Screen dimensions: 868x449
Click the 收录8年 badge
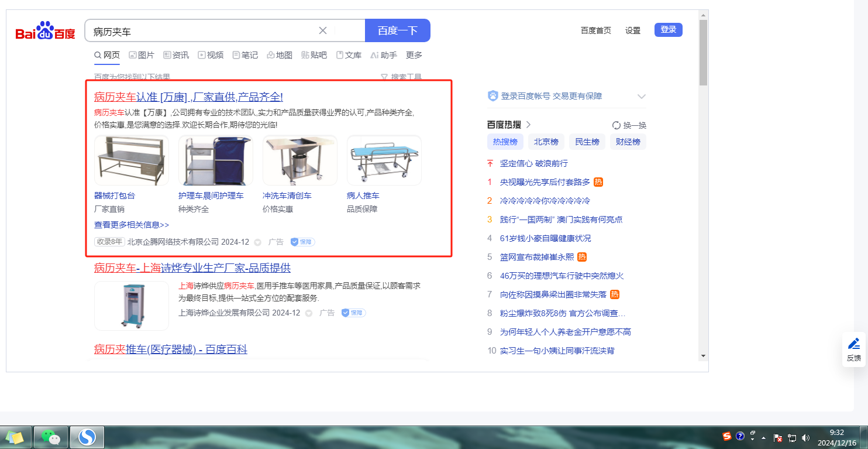(110, 242)
